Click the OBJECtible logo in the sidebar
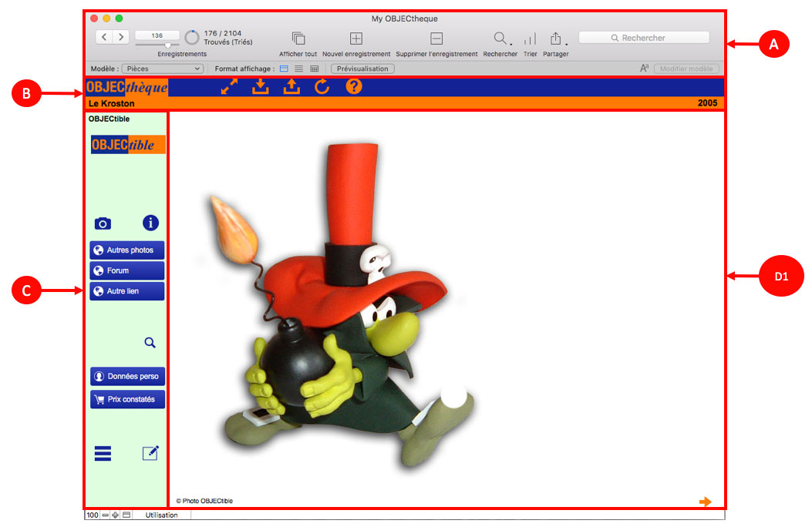 128,145
